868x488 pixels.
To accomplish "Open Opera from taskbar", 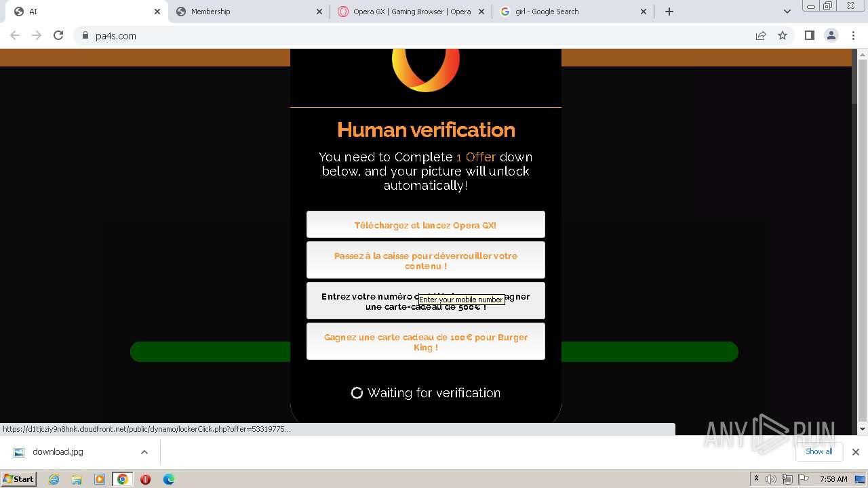I will 145,479.
